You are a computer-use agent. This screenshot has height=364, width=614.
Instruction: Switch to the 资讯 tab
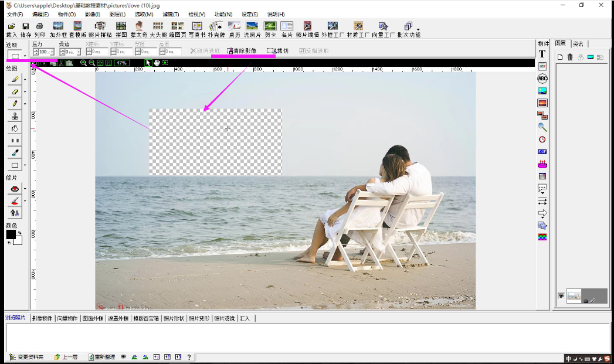[578, 44]
